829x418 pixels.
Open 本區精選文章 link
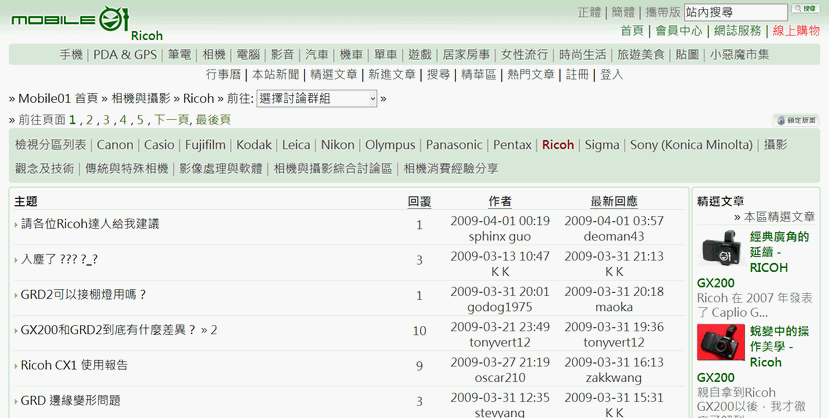click(x=779, y=217)
